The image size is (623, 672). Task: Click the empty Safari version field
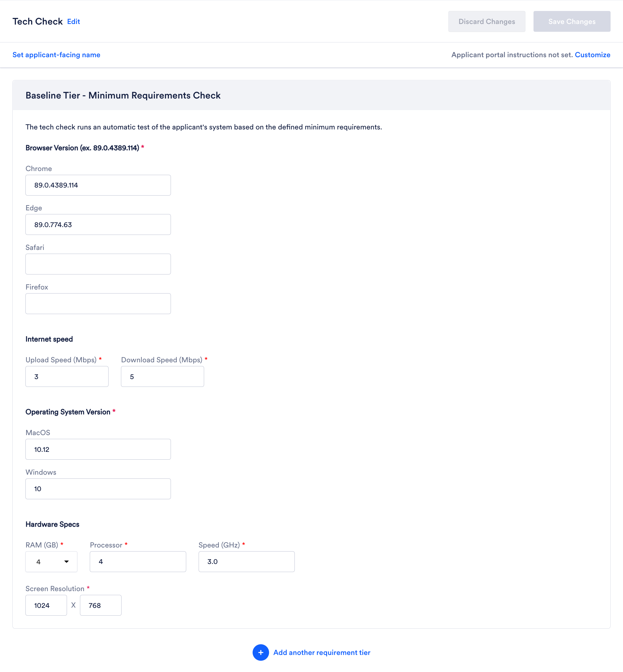tap(98, 264)
